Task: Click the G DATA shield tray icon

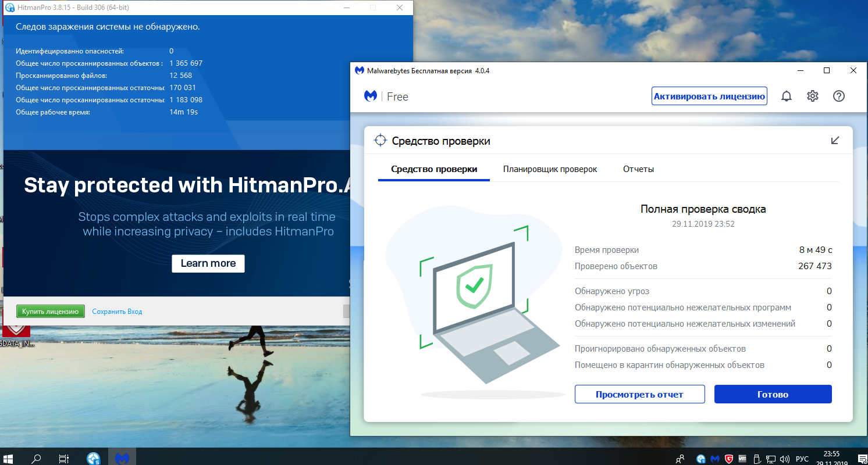Action: coord(729,459)
